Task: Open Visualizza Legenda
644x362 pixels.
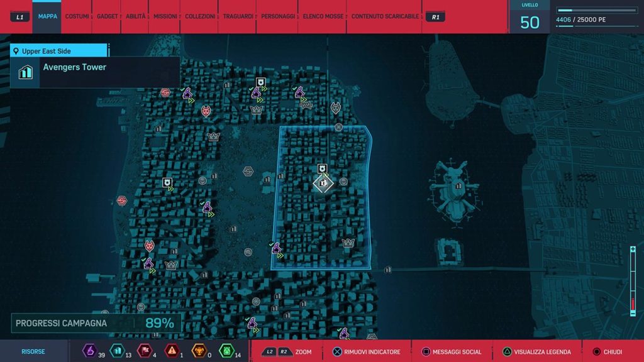Action: pos(536,352)
